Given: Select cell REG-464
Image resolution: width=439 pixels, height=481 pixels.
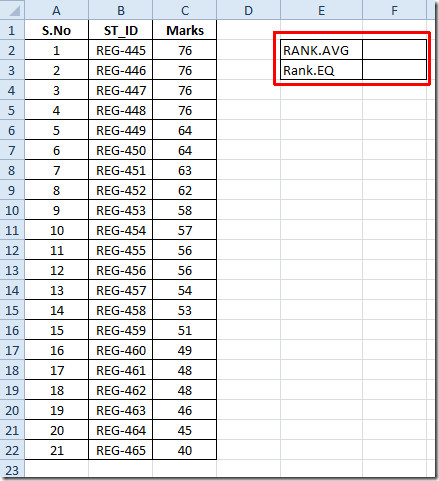Looking at the screenshot, I should point(120,430).
